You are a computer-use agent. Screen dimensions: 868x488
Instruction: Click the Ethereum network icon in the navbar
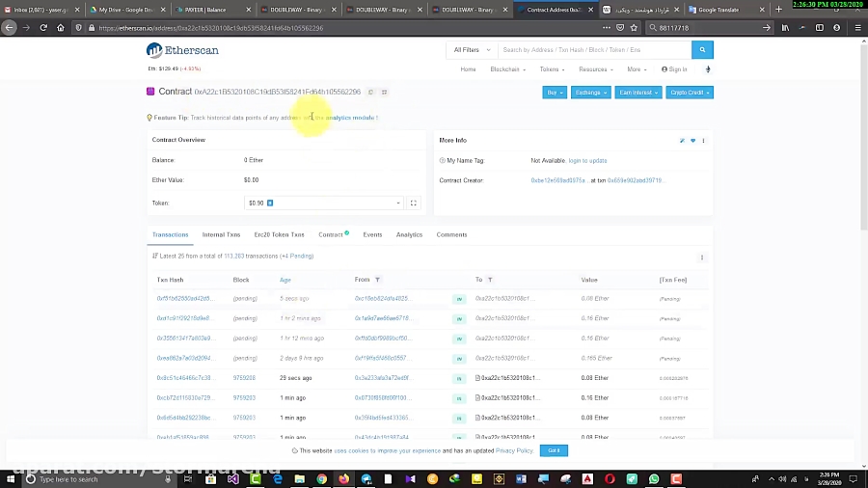point(708,69)
